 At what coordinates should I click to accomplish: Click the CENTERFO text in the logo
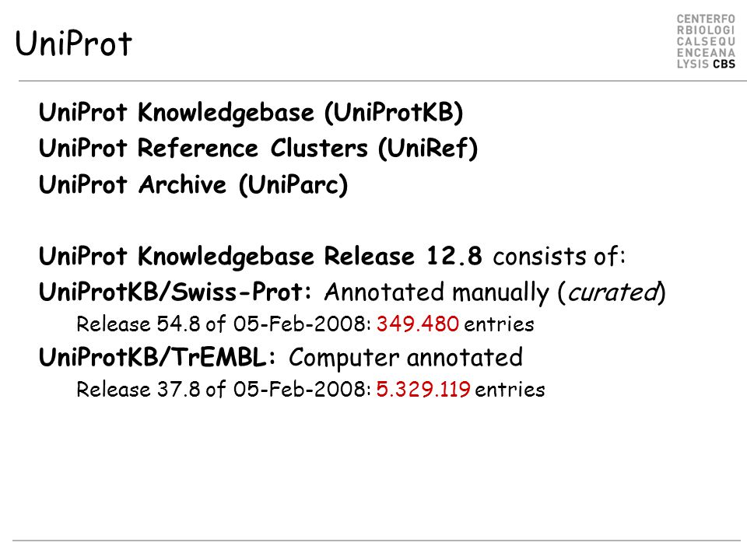point(706,19)
